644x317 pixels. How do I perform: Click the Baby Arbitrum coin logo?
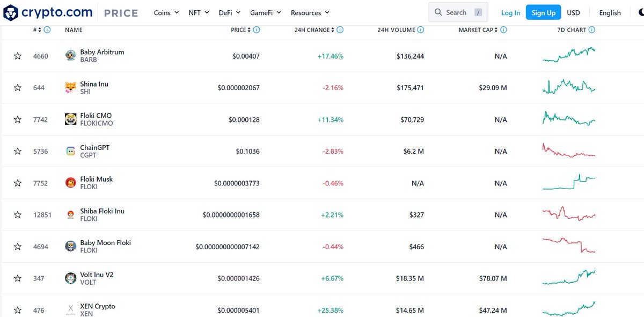coord(70,56)
